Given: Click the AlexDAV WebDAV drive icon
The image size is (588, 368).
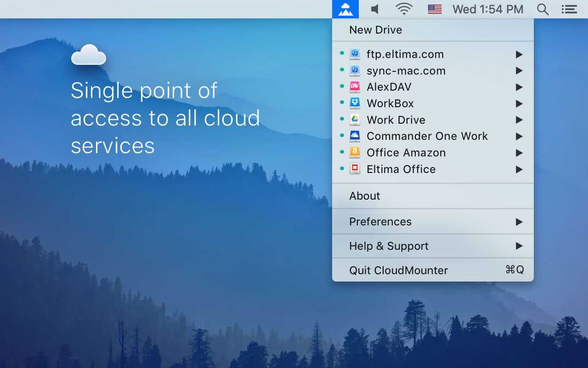Looking at the screenshot, I should point(355,87).
